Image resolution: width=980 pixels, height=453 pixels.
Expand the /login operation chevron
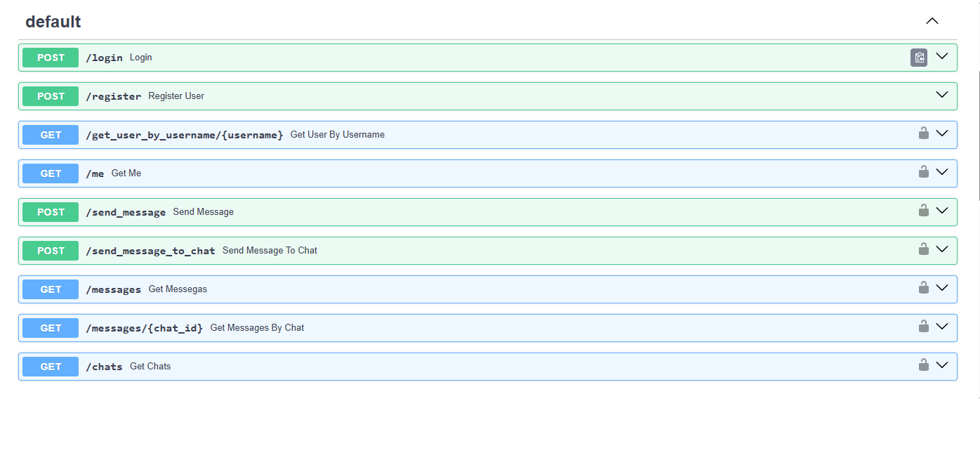point(942,56)
